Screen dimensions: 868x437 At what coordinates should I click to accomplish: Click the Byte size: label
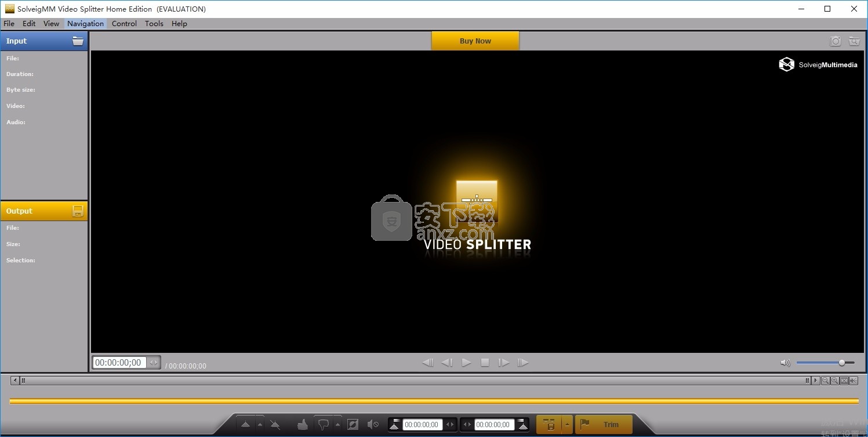point(21,90)
